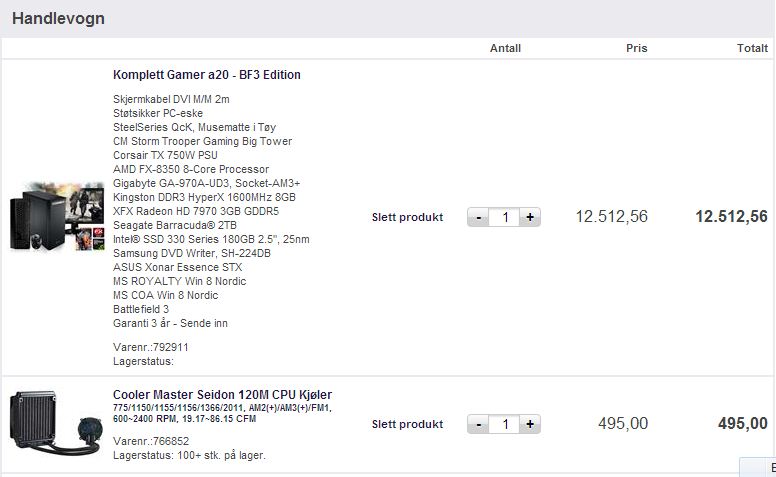Decrease quantity of Komplett Gamer a20
Image resolution: width=776 pixels, height=477 pixels.
point(478,217)
